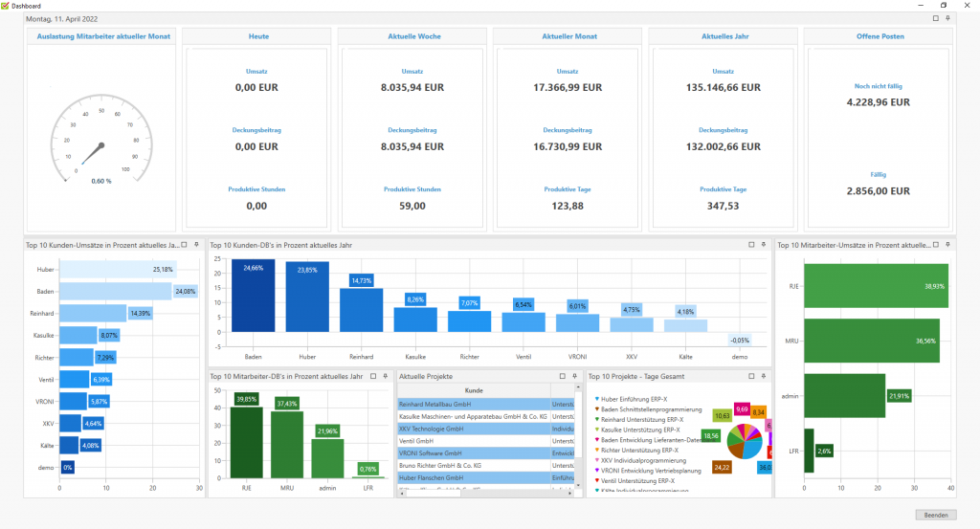This screenshot has height=529, width=980.
Task: Sort table by the Kunde column header
Action: coord(473,390)
